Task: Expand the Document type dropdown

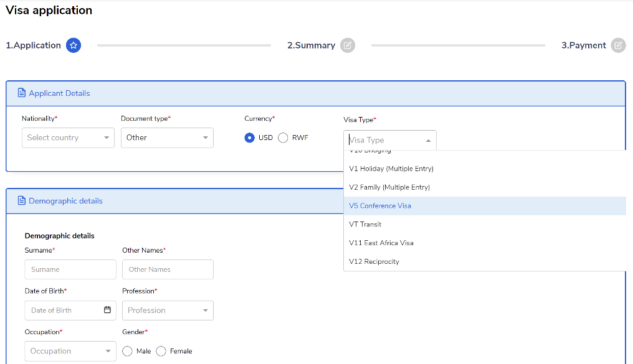Action: (x=167, y=138)
